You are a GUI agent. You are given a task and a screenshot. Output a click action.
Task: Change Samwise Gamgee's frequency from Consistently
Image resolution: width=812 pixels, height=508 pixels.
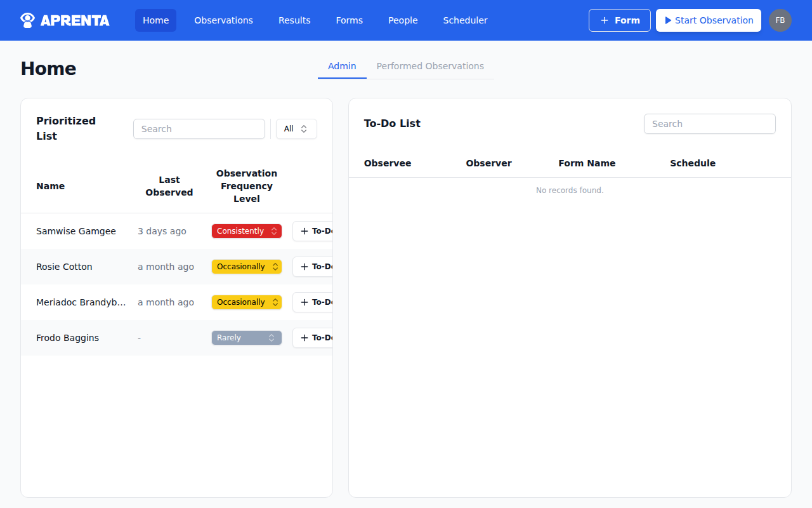tap(246, 231)
